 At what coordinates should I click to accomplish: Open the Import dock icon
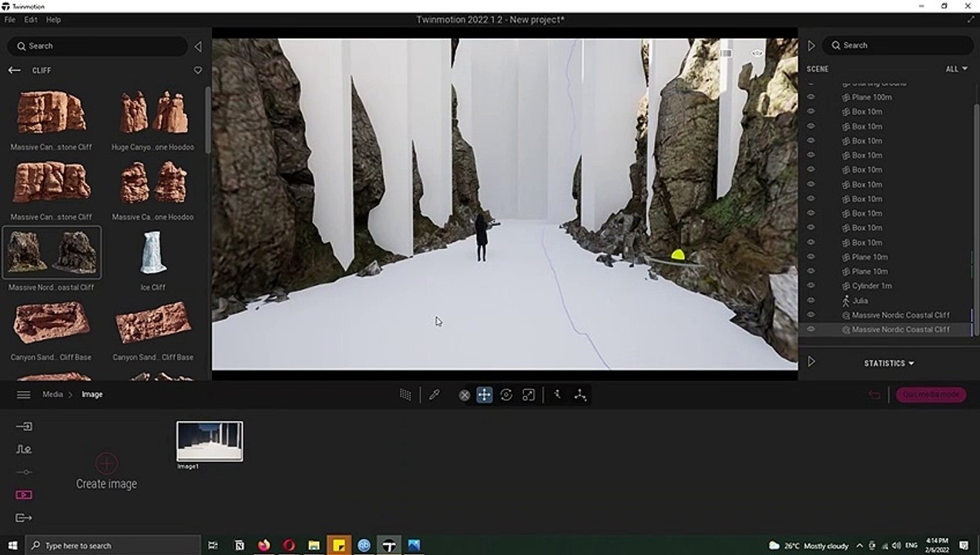(24, 426)
